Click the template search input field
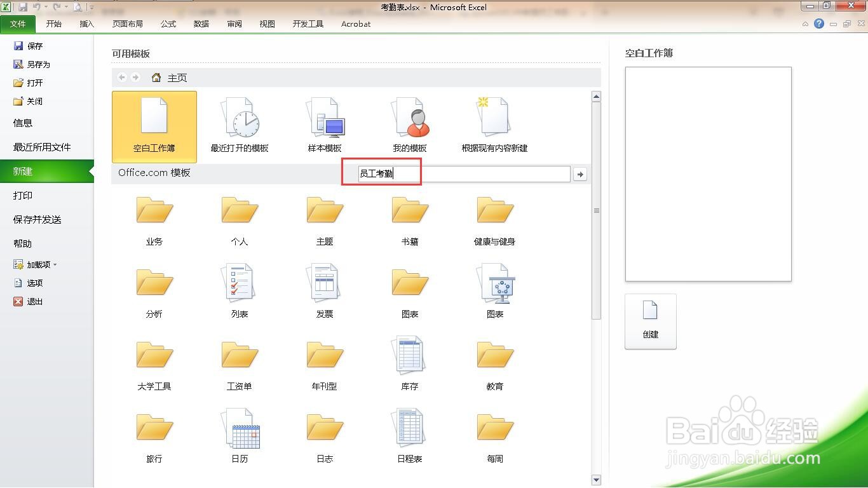 pyautogui.click(x=464, y=173)
